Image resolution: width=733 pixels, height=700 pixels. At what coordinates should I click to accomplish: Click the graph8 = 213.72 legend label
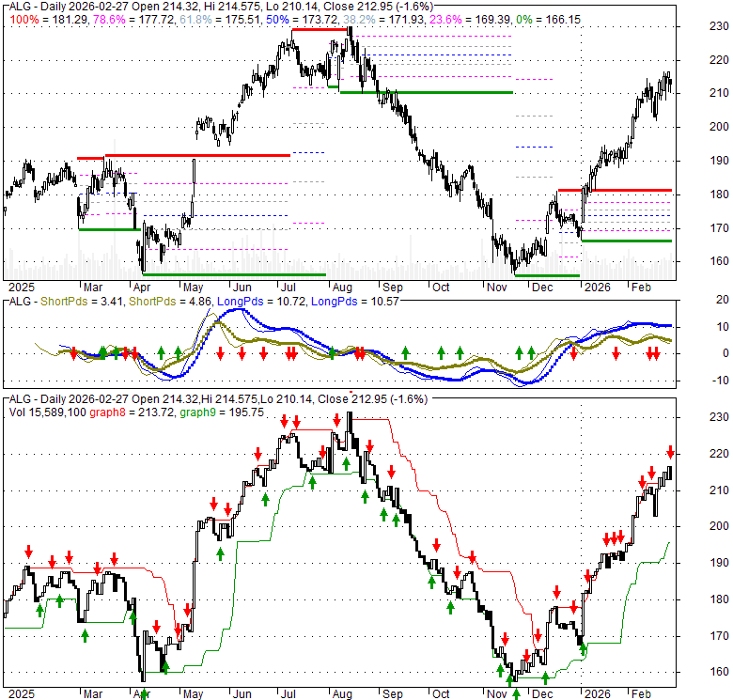click(140, 412)
